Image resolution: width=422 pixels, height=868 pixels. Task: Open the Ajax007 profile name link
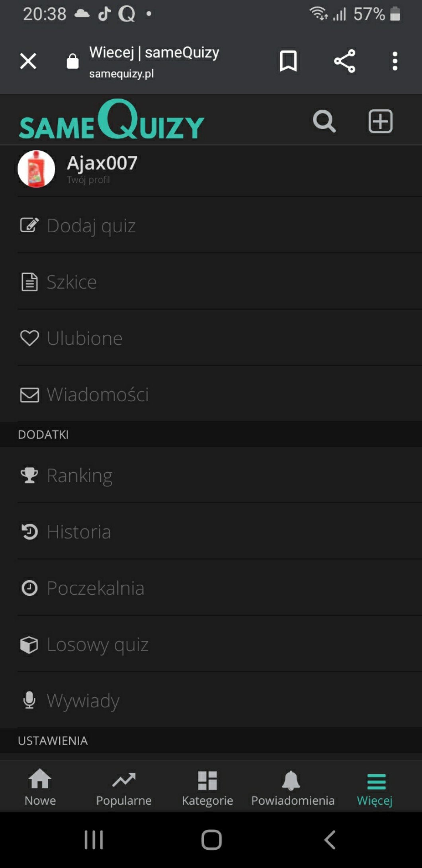102,163
